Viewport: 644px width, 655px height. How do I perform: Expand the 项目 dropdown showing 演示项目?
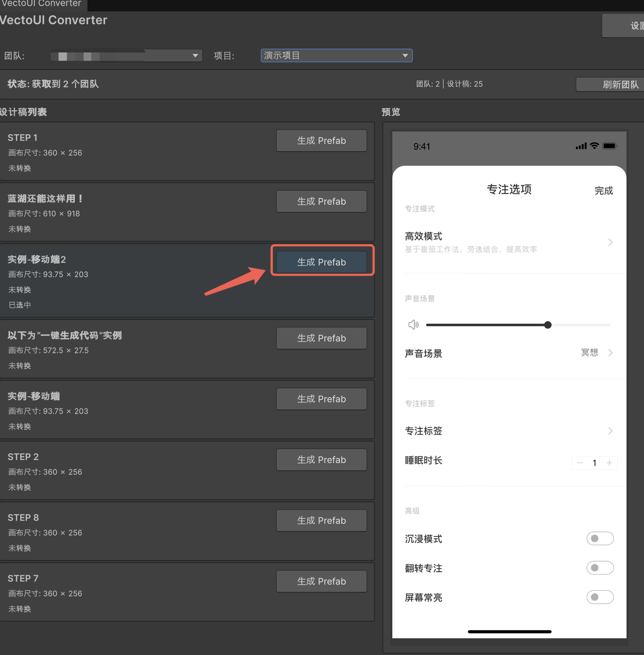[x=336, y=56]
